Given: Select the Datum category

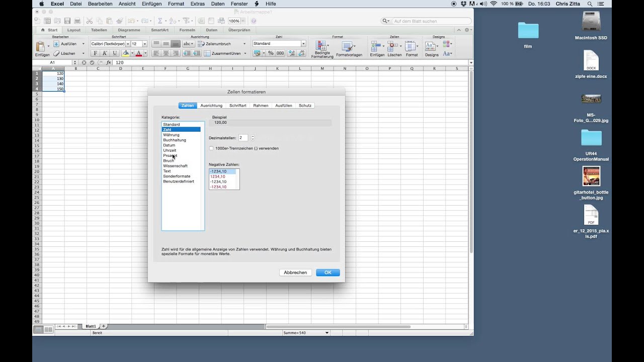Looking at the screenshot, I should coord(169,145).
